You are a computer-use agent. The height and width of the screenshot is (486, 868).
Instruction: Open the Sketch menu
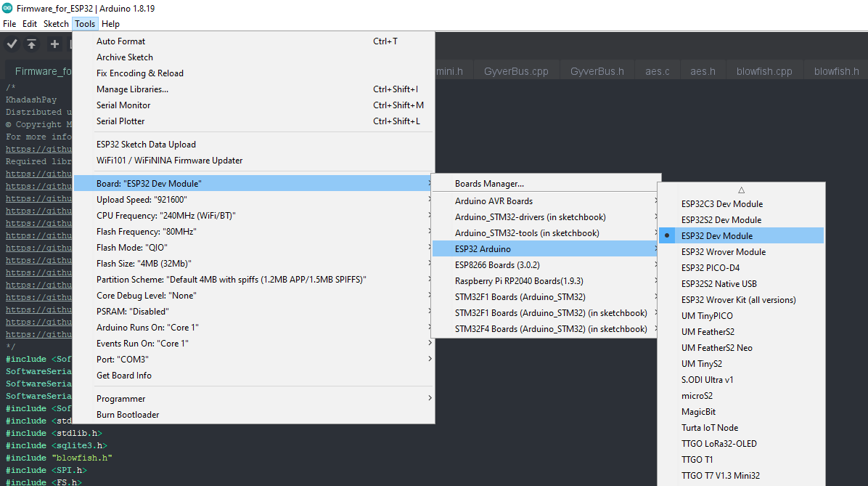56,24
